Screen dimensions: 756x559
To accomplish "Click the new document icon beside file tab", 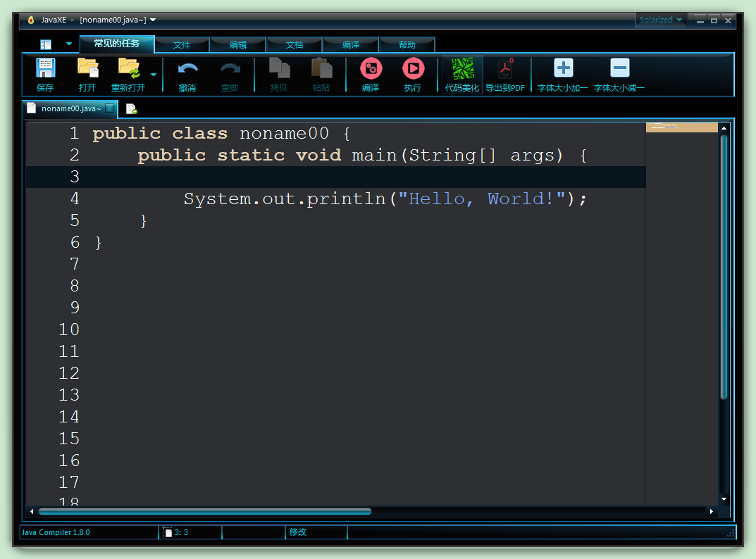I will (131, 108).
